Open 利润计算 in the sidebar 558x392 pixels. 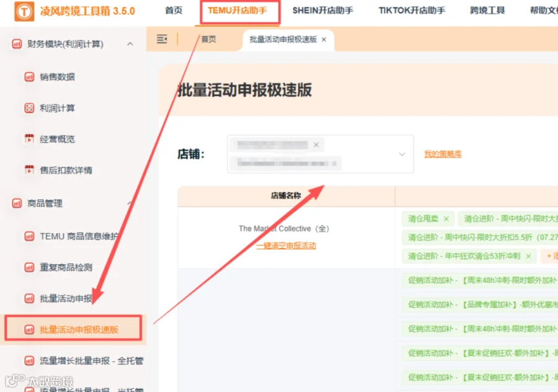point(57,108)
